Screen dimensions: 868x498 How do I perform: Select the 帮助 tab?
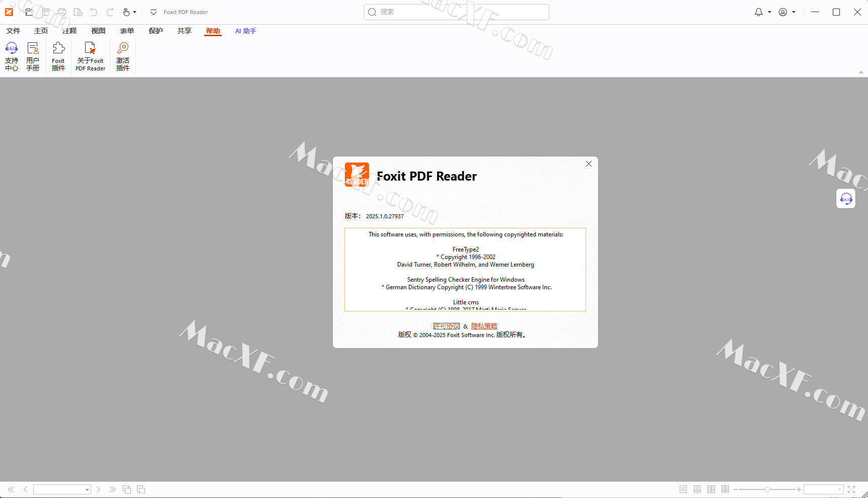pyautogui.click(x=213, y=31)
